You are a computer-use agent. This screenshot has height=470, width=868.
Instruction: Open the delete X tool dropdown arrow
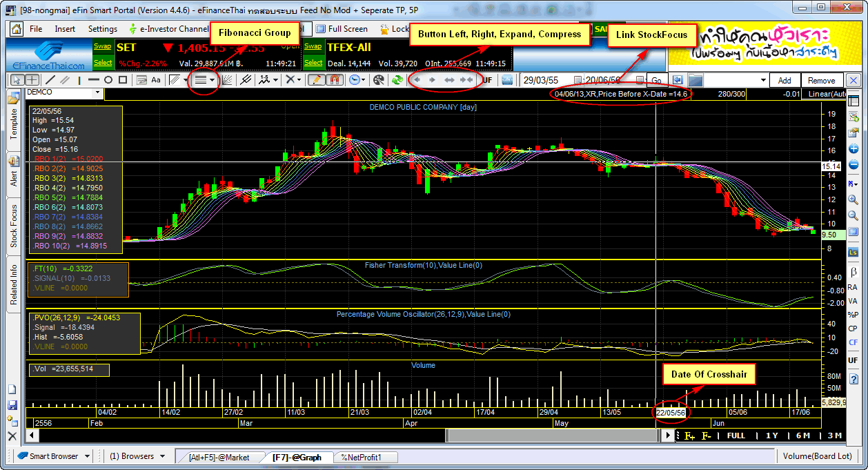298,80
